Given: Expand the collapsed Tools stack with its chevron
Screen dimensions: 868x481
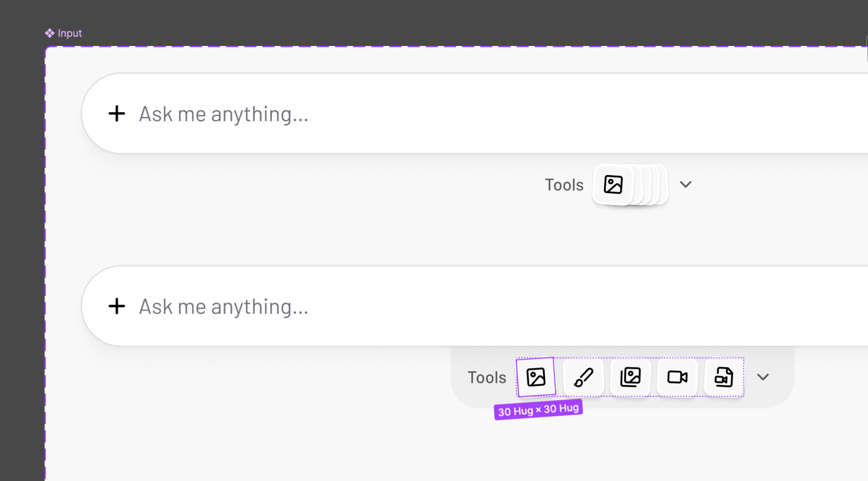Looking at the screenshot, I should pyautogui.click(x=685, y=184).
